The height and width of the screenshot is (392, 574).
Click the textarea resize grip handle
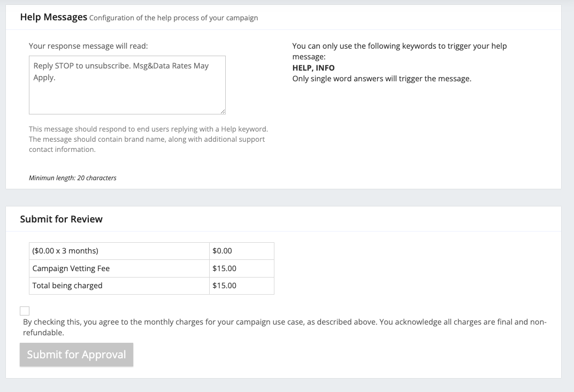(223, 111)
